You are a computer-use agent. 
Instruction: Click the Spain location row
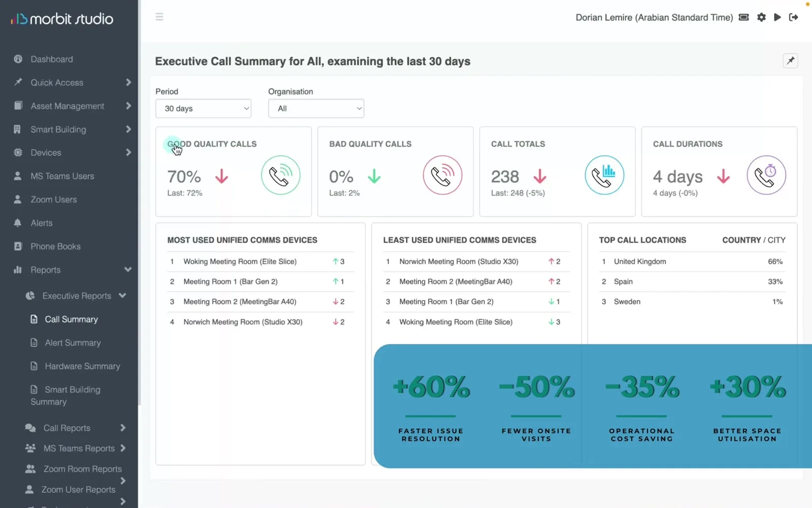(692, 281)
